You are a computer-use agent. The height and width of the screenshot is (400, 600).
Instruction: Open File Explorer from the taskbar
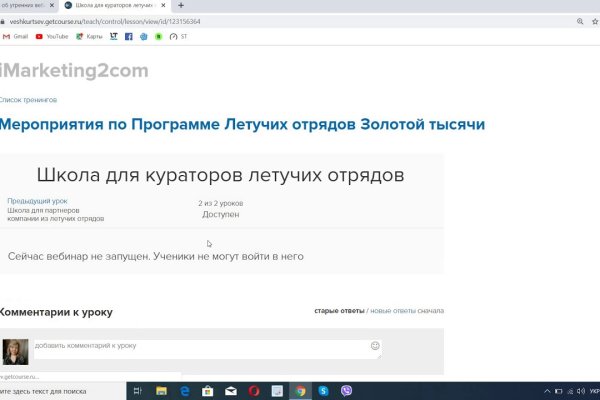162,391
